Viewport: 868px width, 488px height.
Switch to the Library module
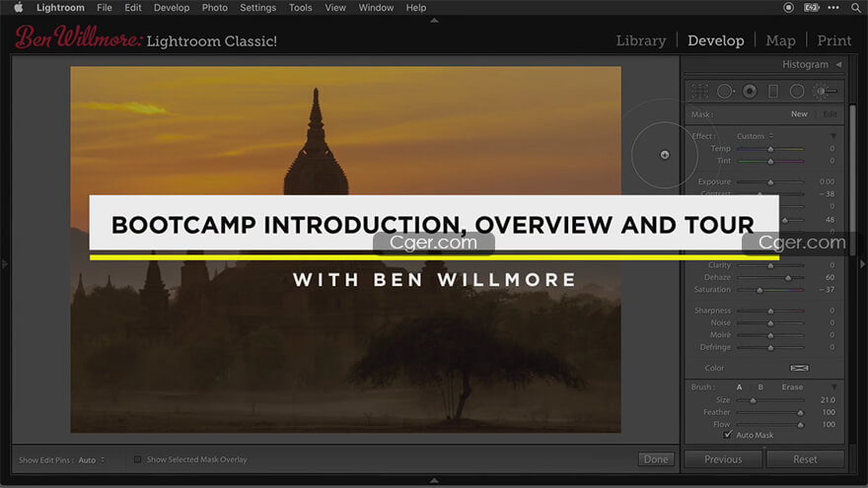click(641, 40)
